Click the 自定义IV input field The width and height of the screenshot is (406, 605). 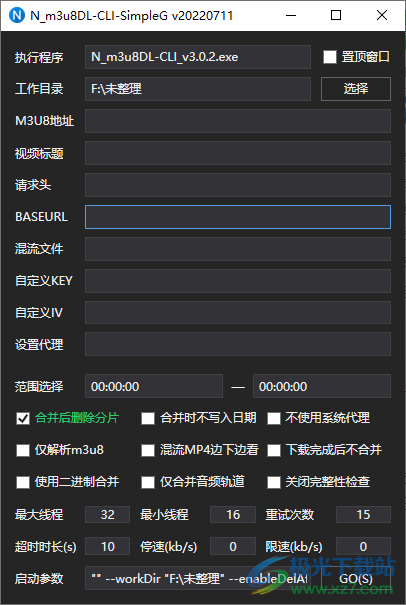(238, 313)
